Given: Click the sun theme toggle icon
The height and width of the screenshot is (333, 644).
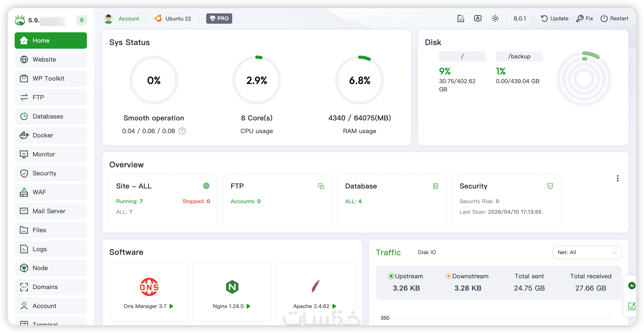Looking at the screenshot, I should (x=495, y=19).
